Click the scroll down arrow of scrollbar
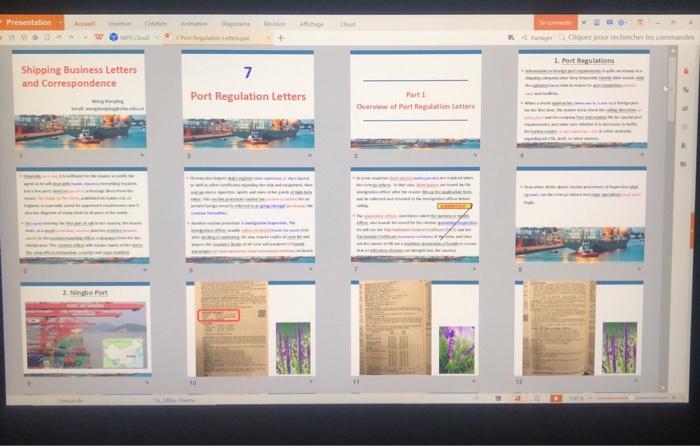 (663, 388)
